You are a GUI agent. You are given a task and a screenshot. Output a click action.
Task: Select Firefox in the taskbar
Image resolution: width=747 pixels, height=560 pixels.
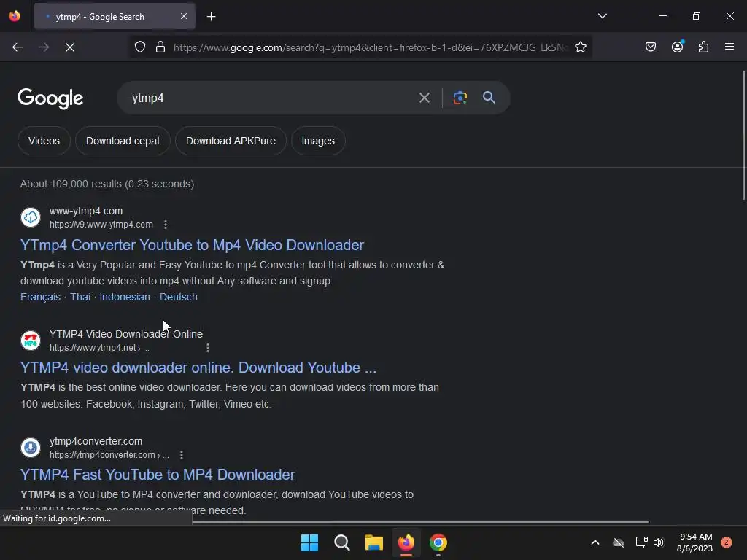(x=406, y=542)
